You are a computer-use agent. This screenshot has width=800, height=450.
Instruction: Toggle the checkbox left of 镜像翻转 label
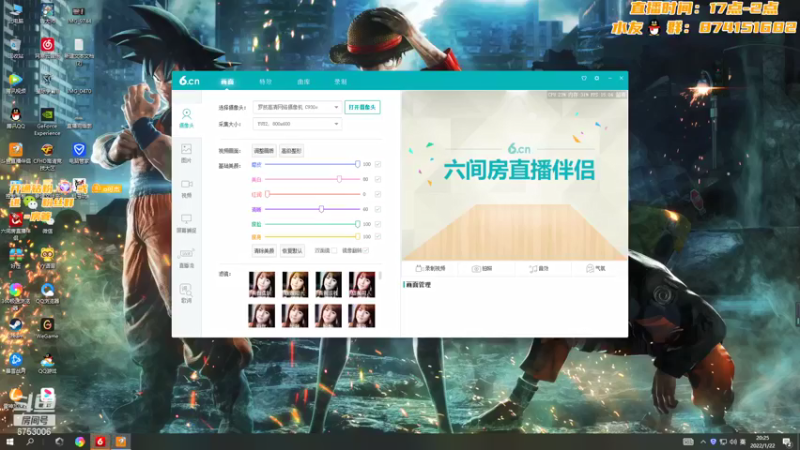coord(334,251)
